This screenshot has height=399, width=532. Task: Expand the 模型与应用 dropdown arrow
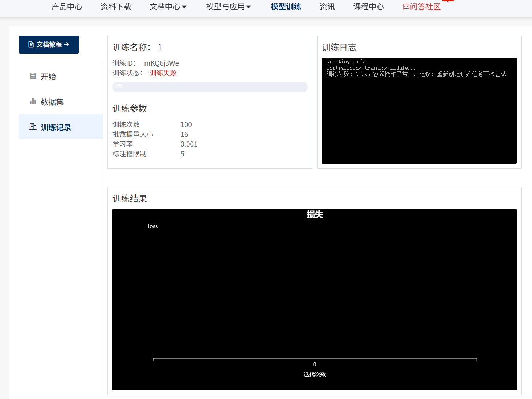[x=249, y=7]
